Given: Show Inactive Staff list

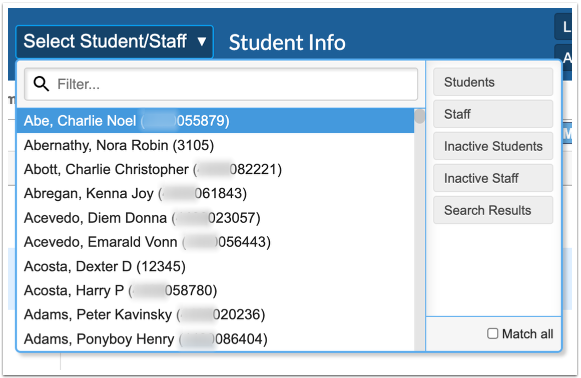Looking at the screenshot, I should point(493,178).
